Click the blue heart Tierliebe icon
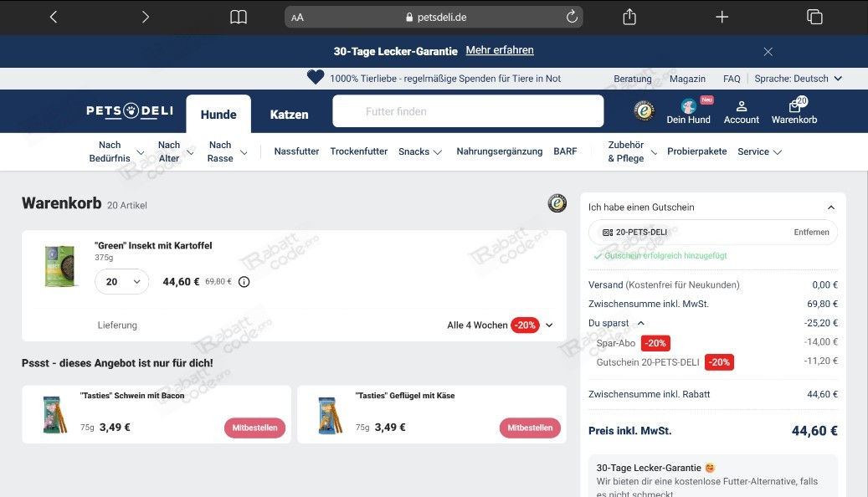The image size is (868, 497). (x=316, y=77)
